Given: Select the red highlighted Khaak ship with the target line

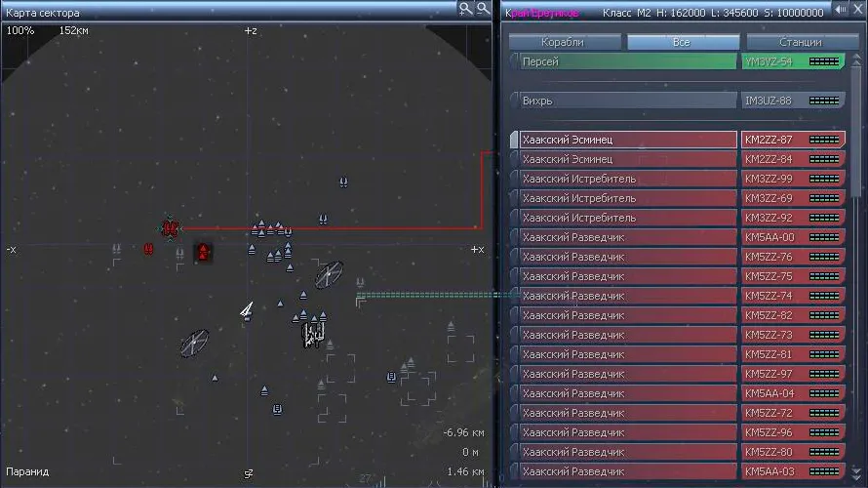Looking at the screenshot, I should click(170, 228).
